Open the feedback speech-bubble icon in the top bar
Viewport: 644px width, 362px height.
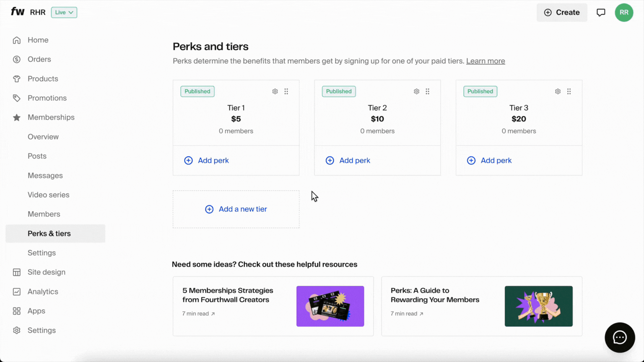[x=601, y=12]
